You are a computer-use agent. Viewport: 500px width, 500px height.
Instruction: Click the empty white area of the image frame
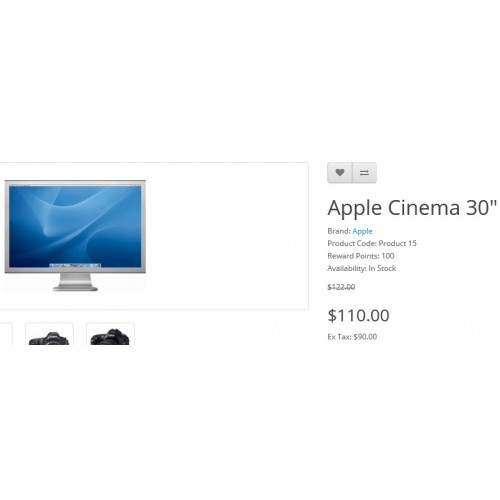click(x=227, y=235)
